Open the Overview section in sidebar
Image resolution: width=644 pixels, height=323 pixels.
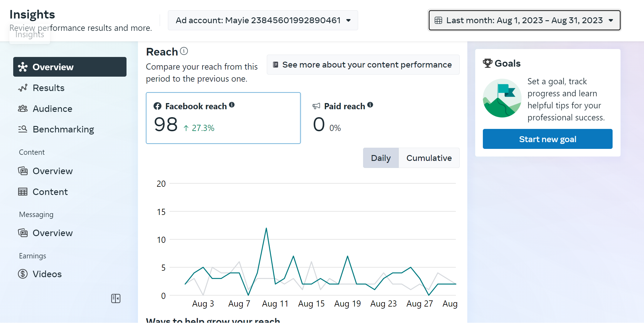70,67
